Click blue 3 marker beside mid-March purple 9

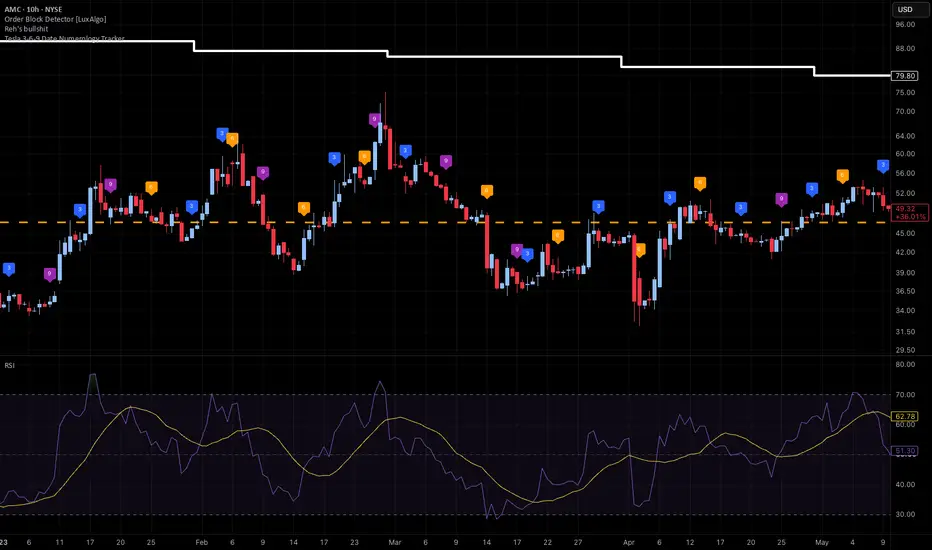pos(527,256)
